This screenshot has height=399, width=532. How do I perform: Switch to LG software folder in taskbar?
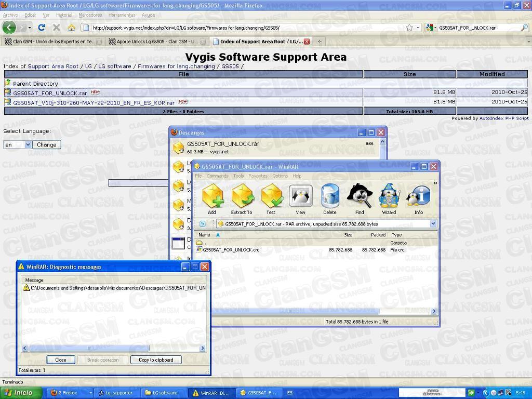[164, 393]
